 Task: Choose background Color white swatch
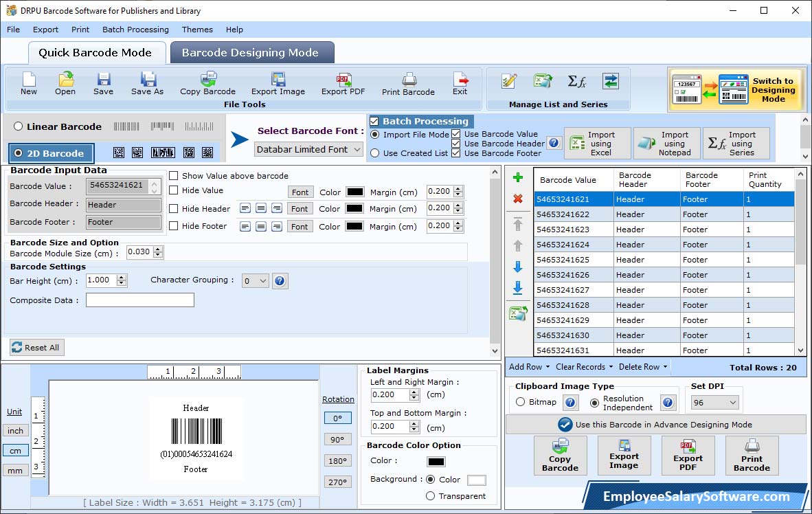tap(477, 480)
